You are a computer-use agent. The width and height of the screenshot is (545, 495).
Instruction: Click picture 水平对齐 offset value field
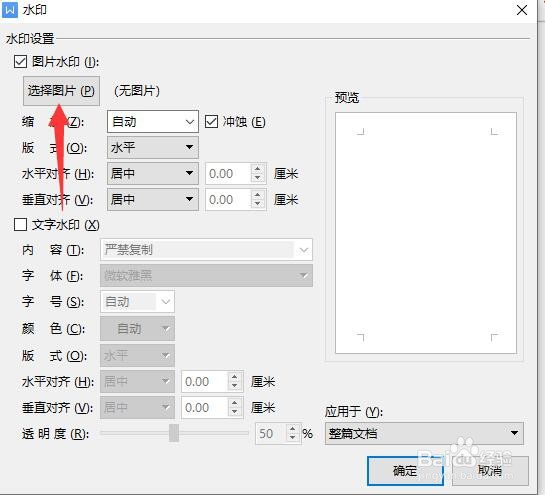[228, 173]
